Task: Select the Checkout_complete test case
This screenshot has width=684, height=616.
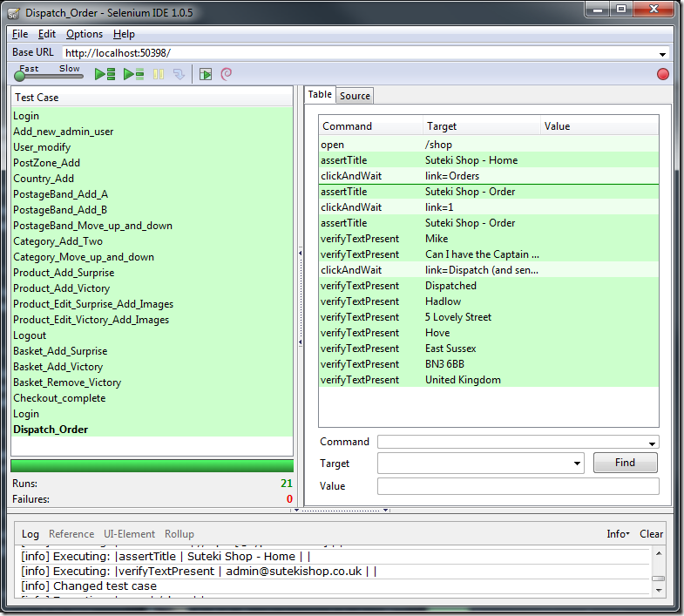Action: pos(59,398)
